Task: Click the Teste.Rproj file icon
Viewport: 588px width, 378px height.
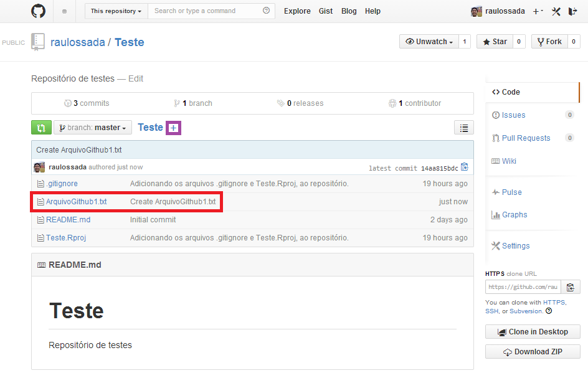Action: point(40,238)
